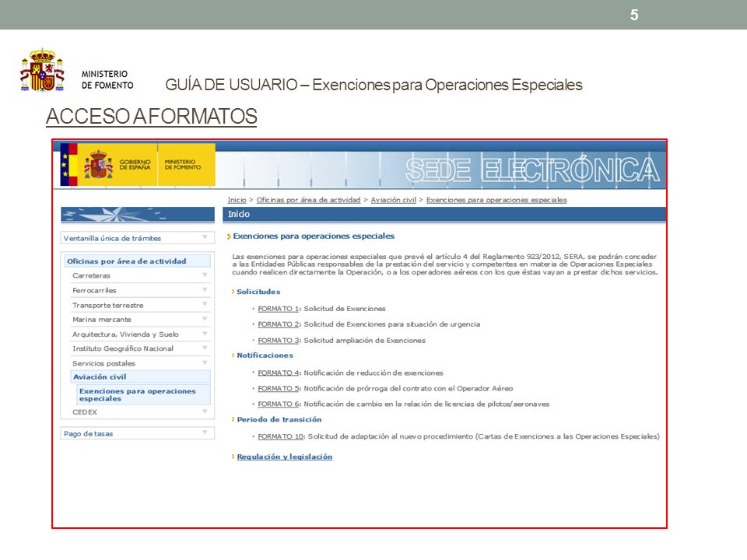Viewport: 747px width, 560px height.
Task: Open the Marina mercante menu item
Action: pyautogui.click(x=102, y=320)
